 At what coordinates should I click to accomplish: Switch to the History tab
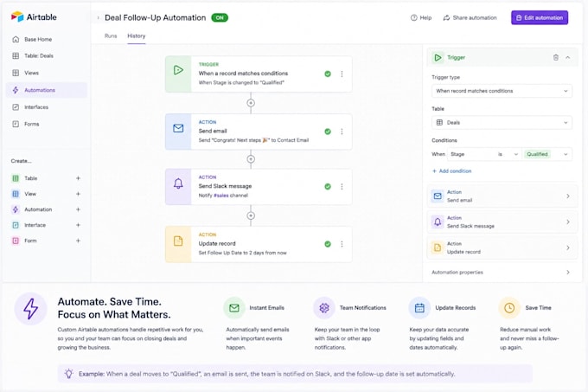point(136,36)
